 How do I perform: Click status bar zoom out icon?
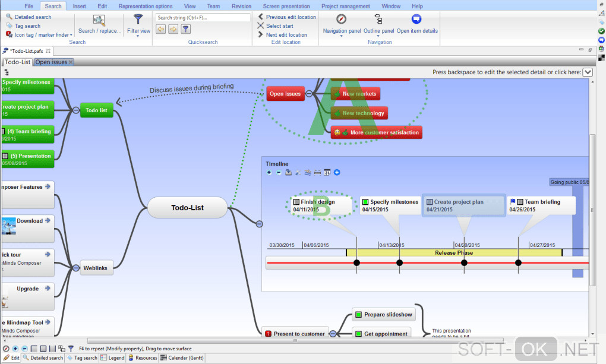tap(24, 349)
